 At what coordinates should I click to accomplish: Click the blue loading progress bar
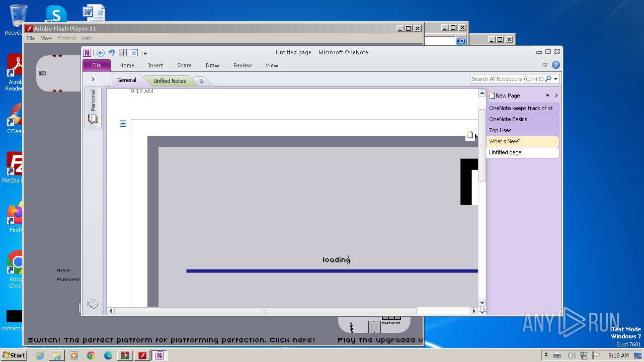coord(332,271)
